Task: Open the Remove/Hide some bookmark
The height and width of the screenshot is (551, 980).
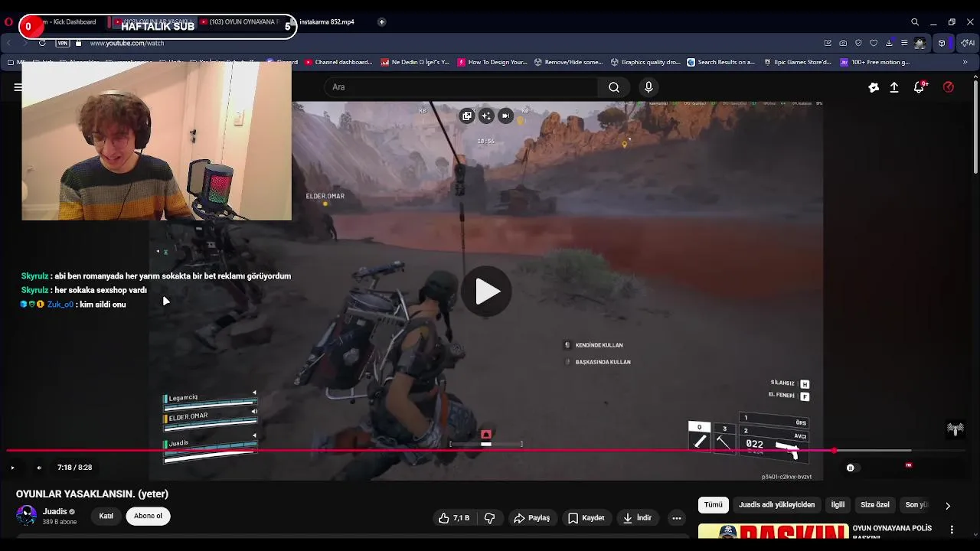Action: (569, 63)
